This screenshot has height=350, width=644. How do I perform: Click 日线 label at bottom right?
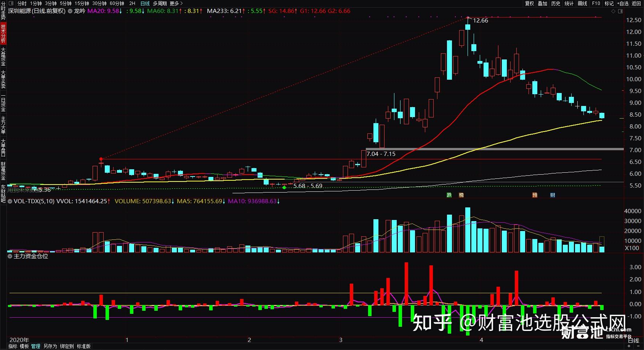tap(633, 340)
